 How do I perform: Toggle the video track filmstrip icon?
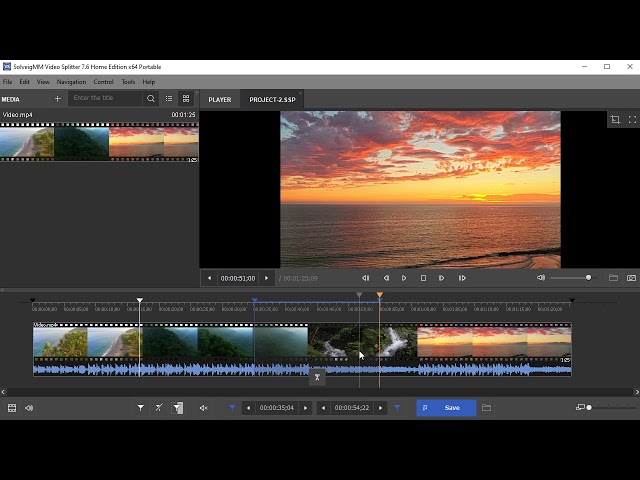[x=12, y=408]
